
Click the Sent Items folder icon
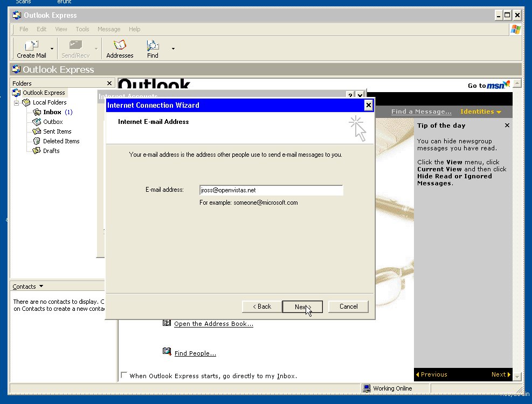[x=37, y=131]
